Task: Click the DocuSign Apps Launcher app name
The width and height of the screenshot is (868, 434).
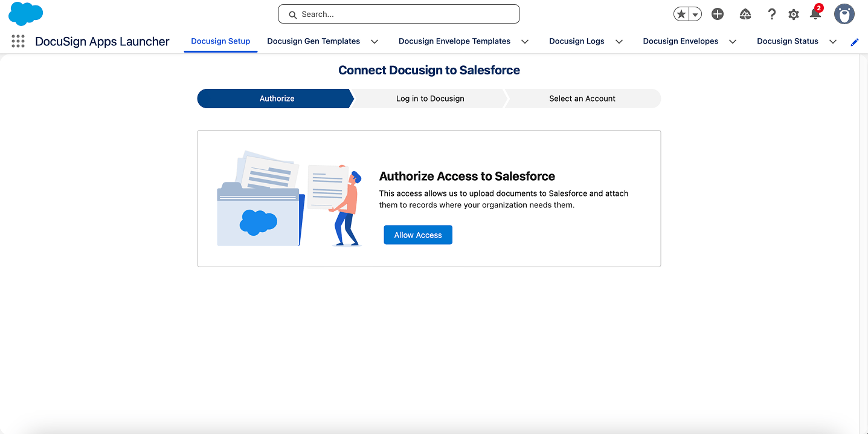Action: click(102, 41)
